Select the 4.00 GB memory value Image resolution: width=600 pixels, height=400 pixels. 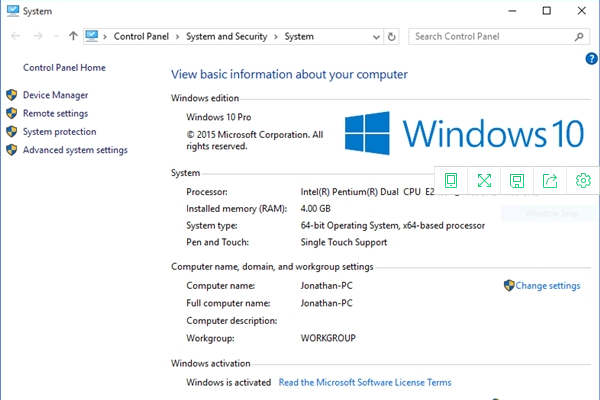[315, 209]
